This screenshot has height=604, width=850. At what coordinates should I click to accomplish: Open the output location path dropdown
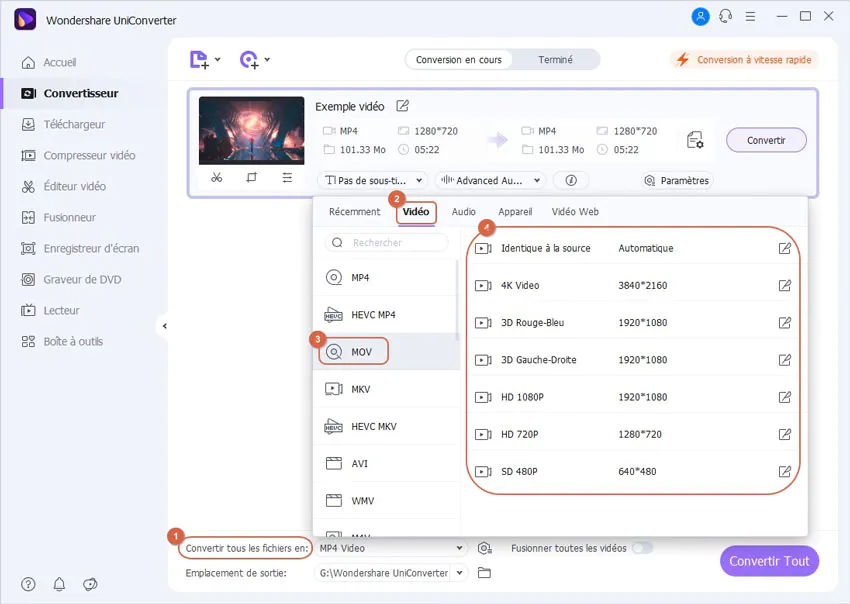click(460, 573)
